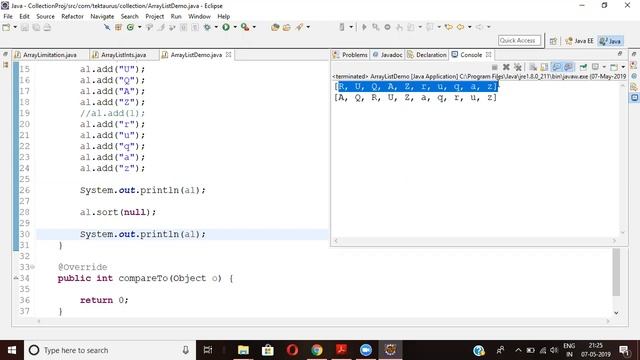Click the Print toolbar icon
The width and height of the screenshot is (640, 360).
point(47,27)
